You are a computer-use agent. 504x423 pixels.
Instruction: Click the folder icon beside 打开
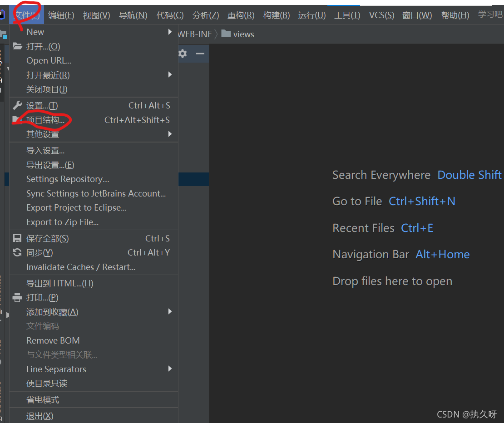(x=17, y=46)
